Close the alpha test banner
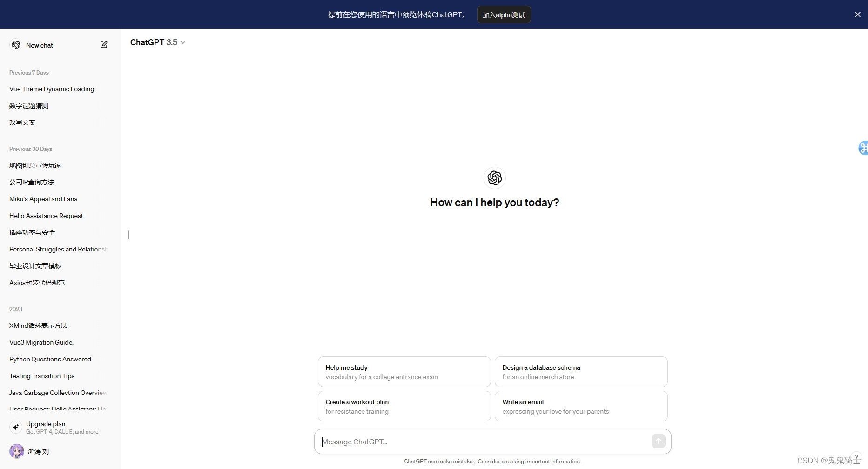The width and height of the screenshot is (868, 469). (857, 14)
